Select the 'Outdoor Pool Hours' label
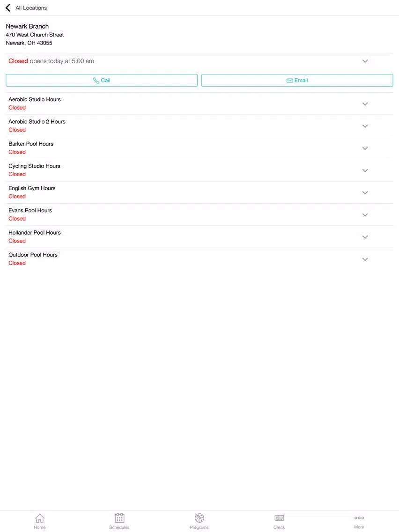Viewport: 399px width, 532px height. tap(33, 255)
